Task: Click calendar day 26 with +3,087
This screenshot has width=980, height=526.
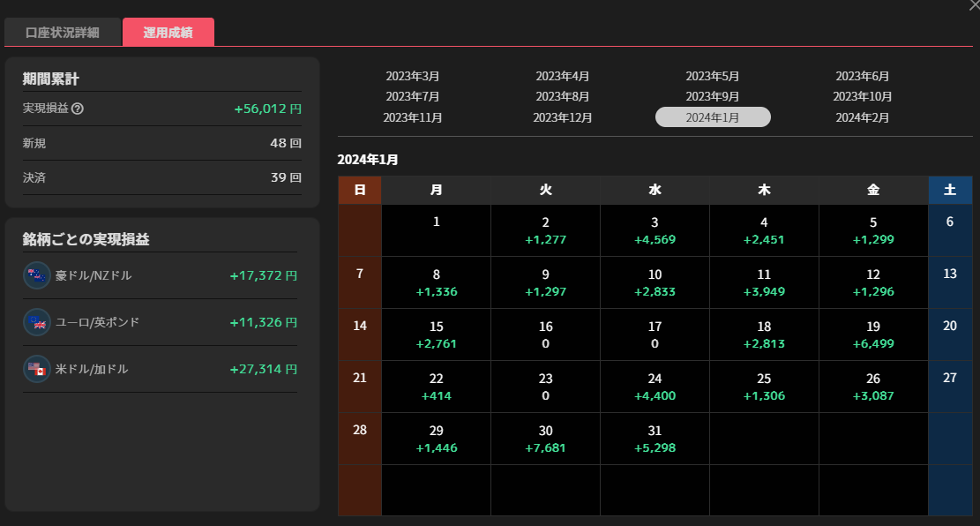Action: pyautogui.click(x=873, y=387)
